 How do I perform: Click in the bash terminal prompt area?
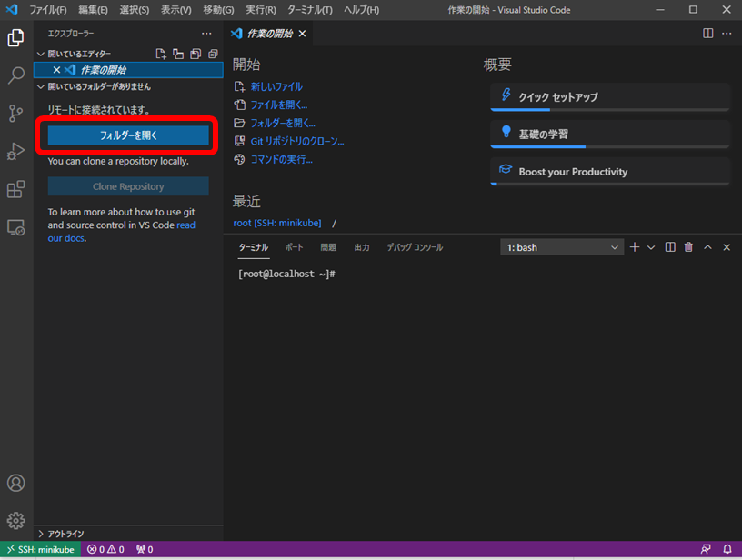click(x=483, y=400)
